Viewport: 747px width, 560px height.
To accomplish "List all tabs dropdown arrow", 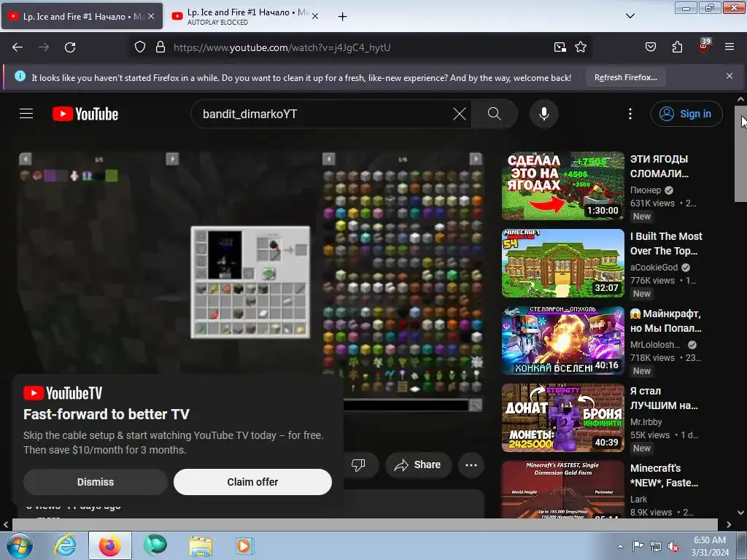I will (x=630, y=16).
